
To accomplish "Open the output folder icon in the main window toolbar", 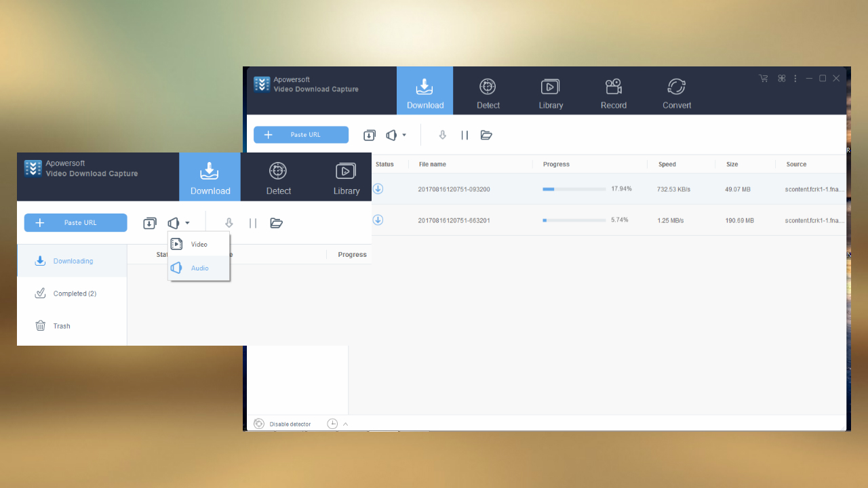I will [486, 135].
